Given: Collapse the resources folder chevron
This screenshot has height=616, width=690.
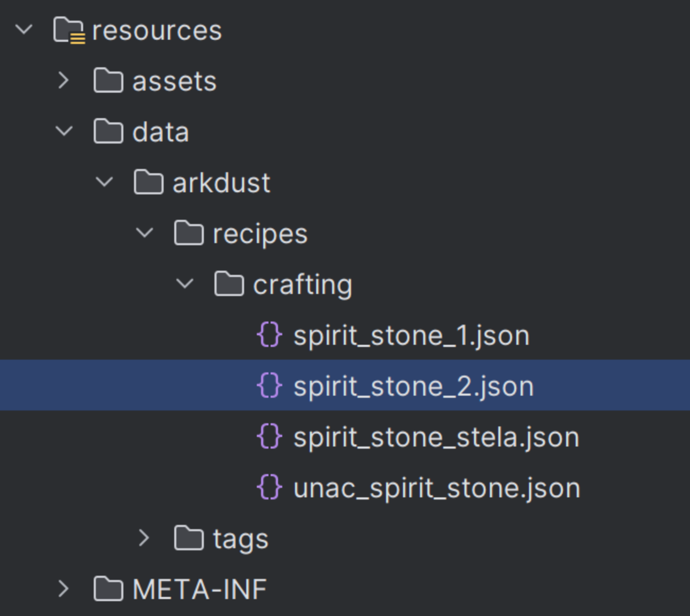Looking at the screenshot, I should click(24, 30).
